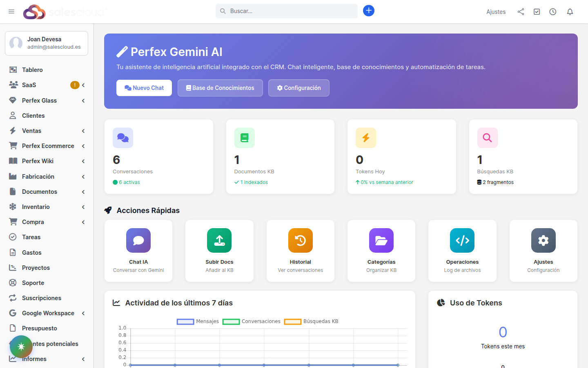
Task: Click inside the Buscar search field
Action: (286, 11)
